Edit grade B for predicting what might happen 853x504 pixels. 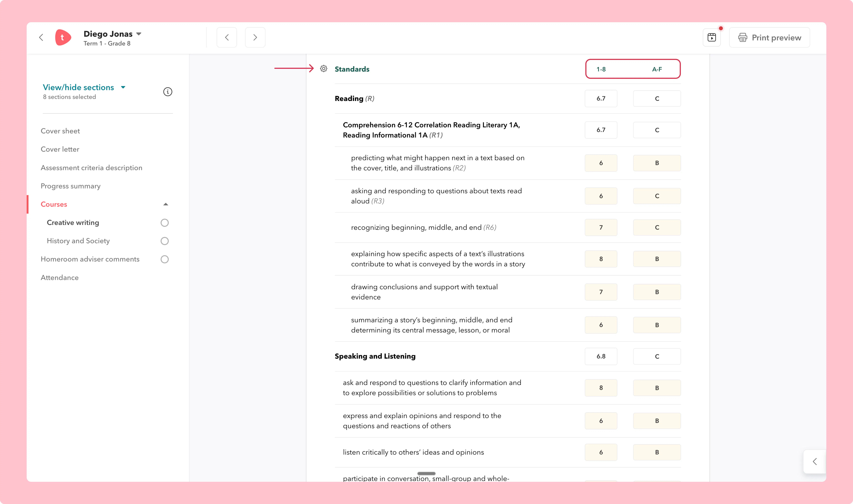click(x=657, y=163)
